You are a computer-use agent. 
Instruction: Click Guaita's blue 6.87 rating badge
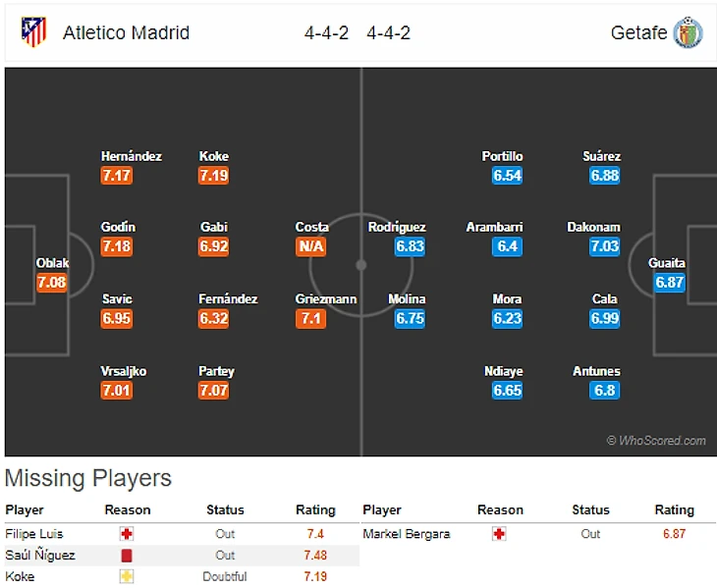click(668, 283)
